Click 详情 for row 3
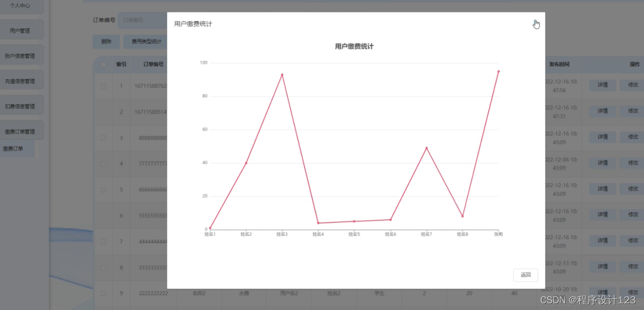The width and height of the screenshot is (644, 310). pyautogui.click(x=602, y=137)
